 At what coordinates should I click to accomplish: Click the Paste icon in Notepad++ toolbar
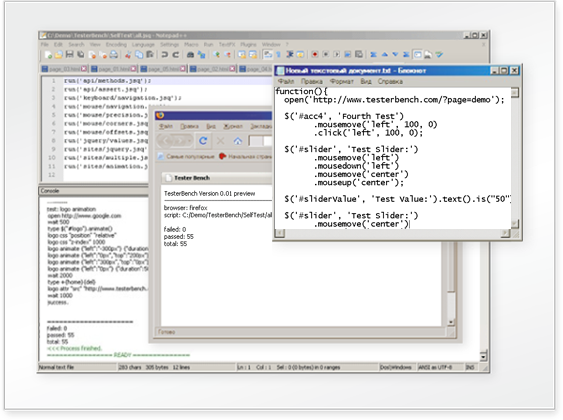coord(150,55)
